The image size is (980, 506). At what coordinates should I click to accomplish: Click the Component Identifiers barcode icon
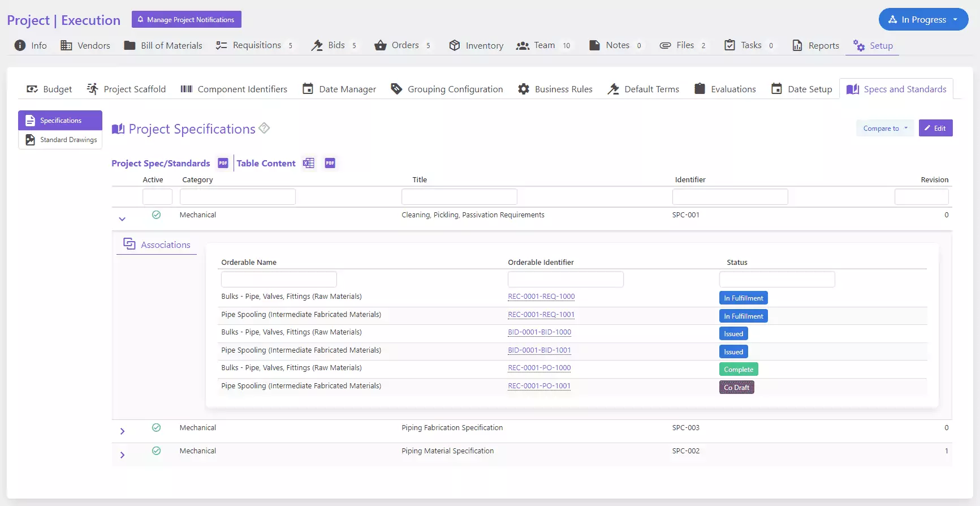(x=187, y=89)
